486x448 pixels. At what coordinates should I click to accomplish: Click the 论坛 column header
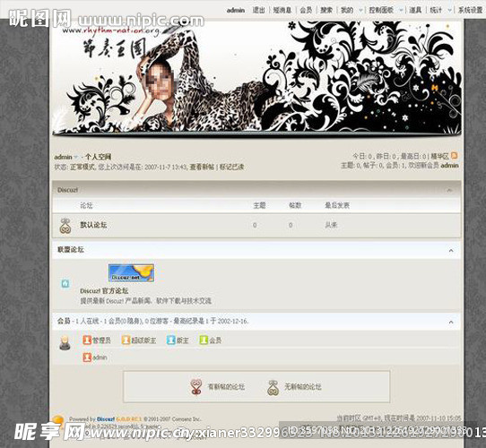point(86,205)
